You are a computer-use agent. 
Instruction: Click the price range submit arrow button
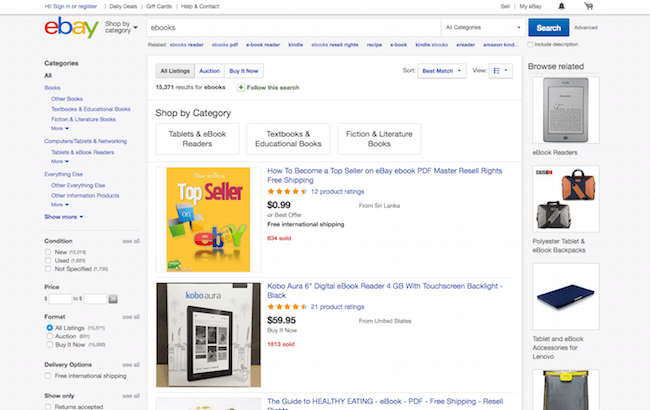pyautogui.click(x=113, y=298)
